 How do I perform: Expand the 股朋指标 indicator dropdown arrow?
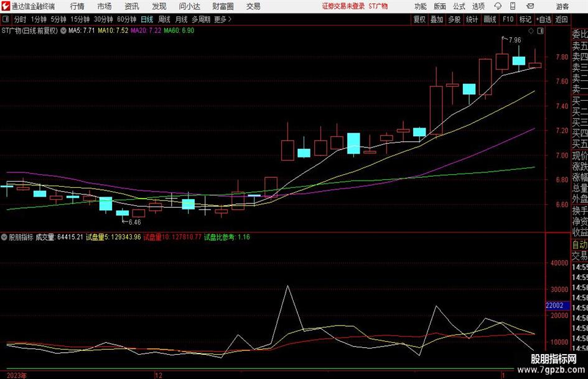coord(4,237)
